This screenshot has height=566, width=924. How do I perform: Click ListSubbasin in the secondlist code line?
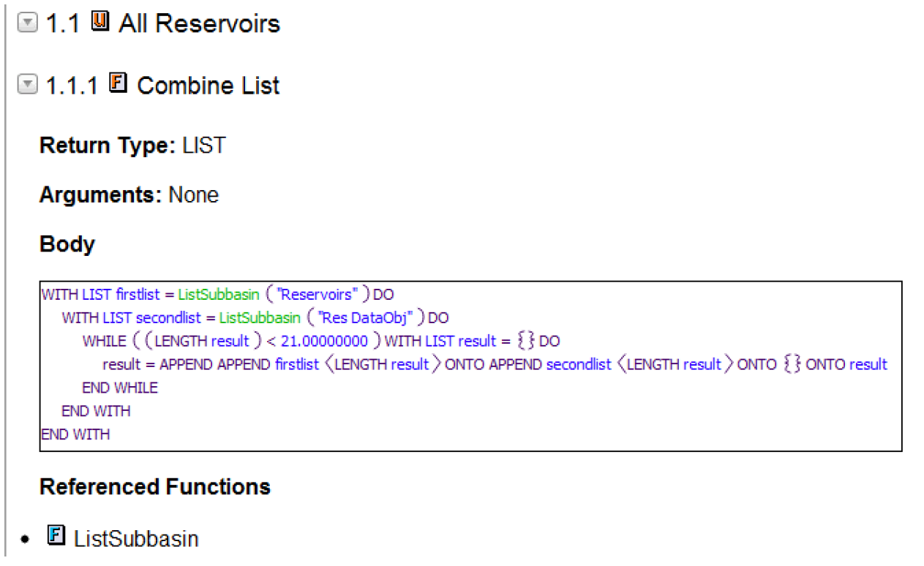260,318
